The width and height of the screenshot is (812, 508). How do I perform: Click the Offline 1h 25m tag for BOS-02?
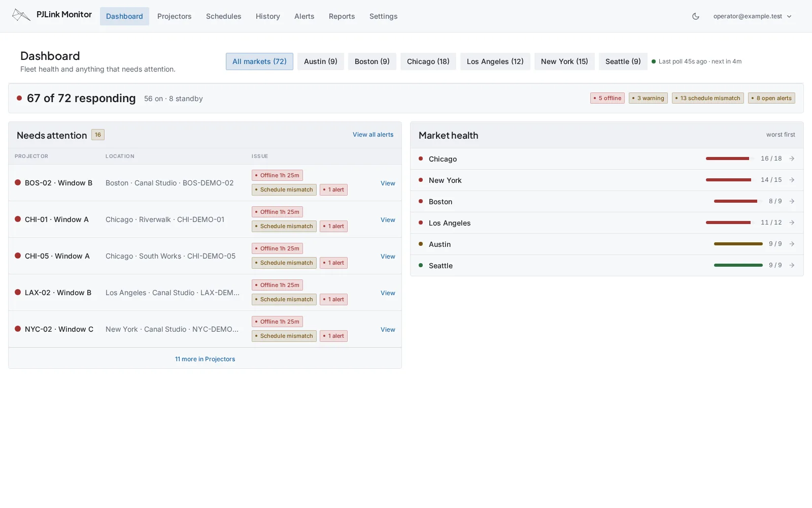[277, 175]
